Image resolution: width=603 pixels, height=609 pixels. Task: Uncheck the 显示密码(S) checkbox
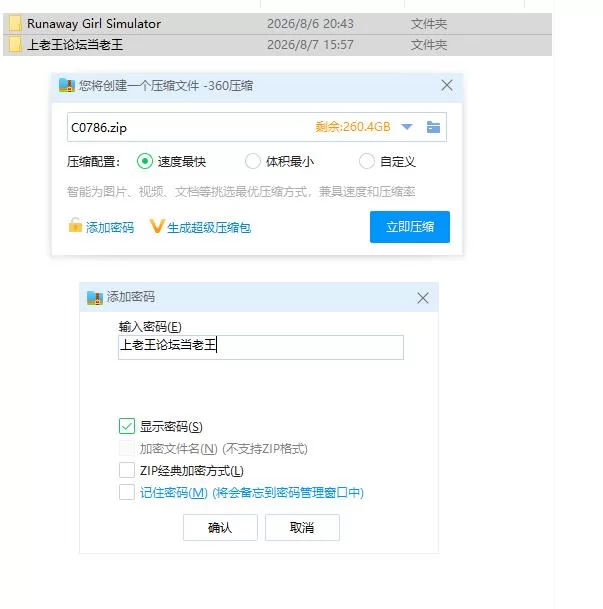[127, 426]
